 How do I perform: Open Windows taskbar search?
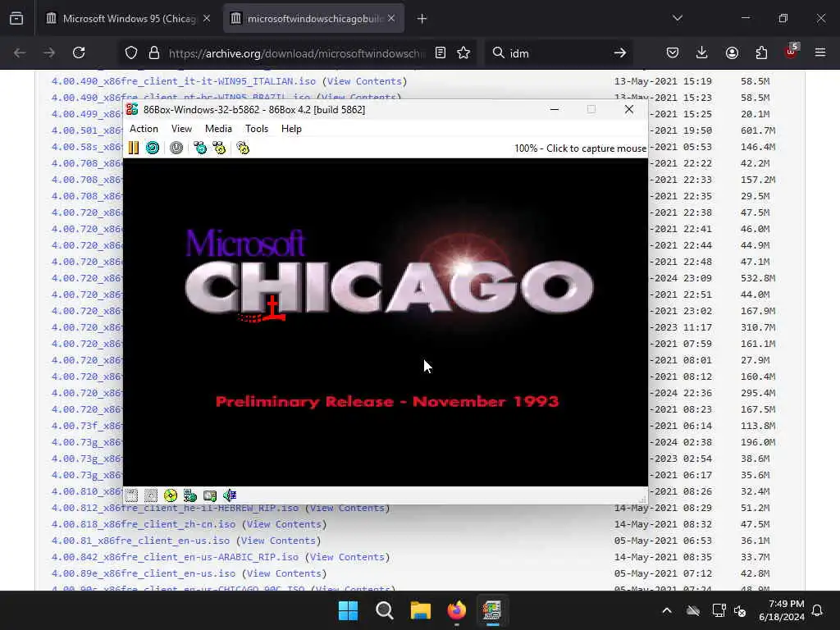(384, 610)
